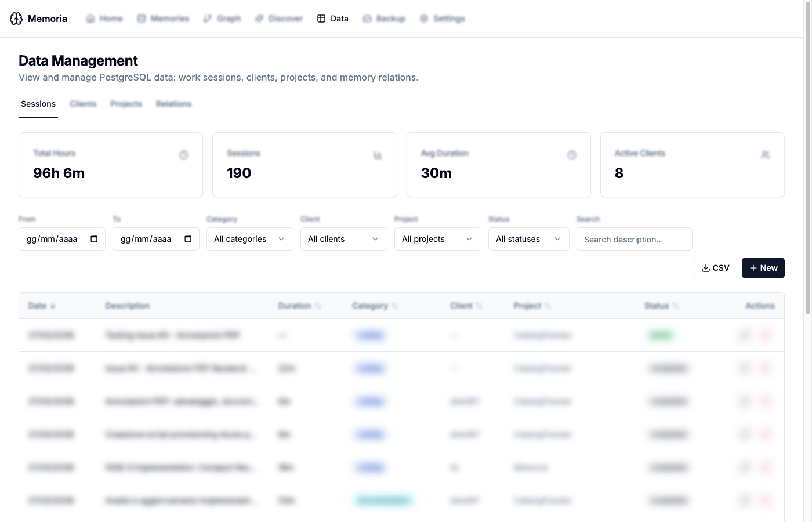The height and width of the screenshot is (522, 812).
Task: Click the delete icon in the first table row
Action: [766, 335]
